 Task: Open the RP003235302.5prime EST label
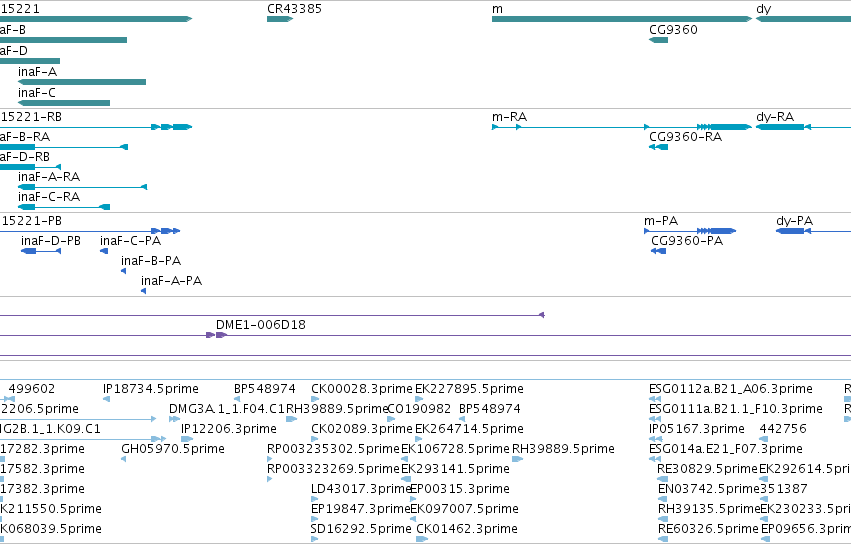click(333, 449)
